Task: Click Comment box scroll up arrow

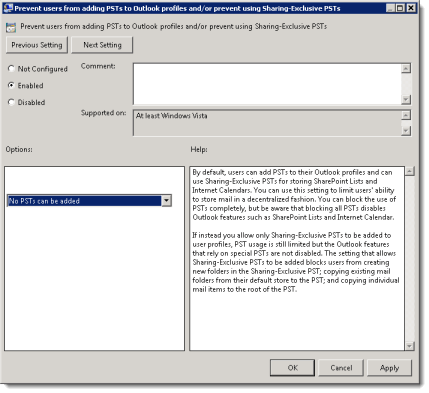Action: (406, 68)
